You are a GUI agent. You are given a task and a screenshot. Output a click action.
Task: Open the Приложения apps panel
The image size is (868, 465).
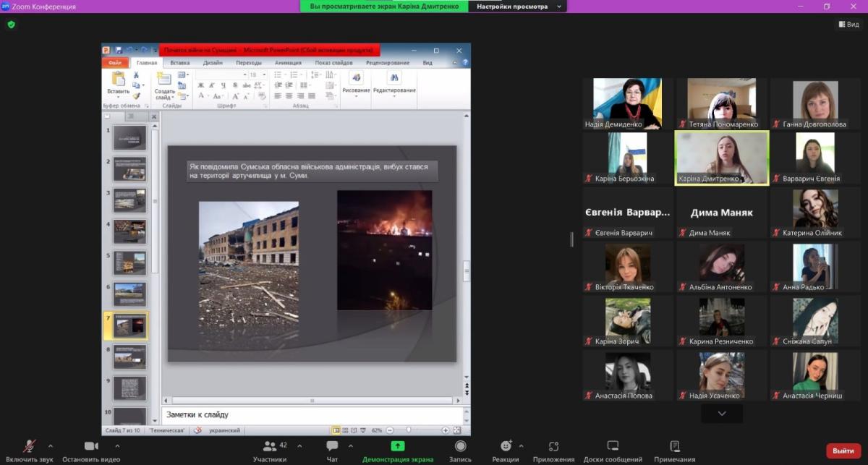point(553,447)
